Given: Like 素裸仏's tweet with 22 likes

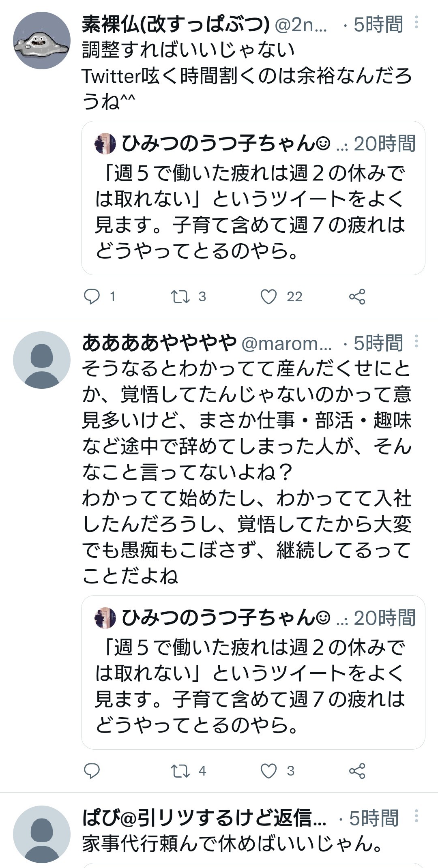Looking at the screenshot, I should pos(268,297).
